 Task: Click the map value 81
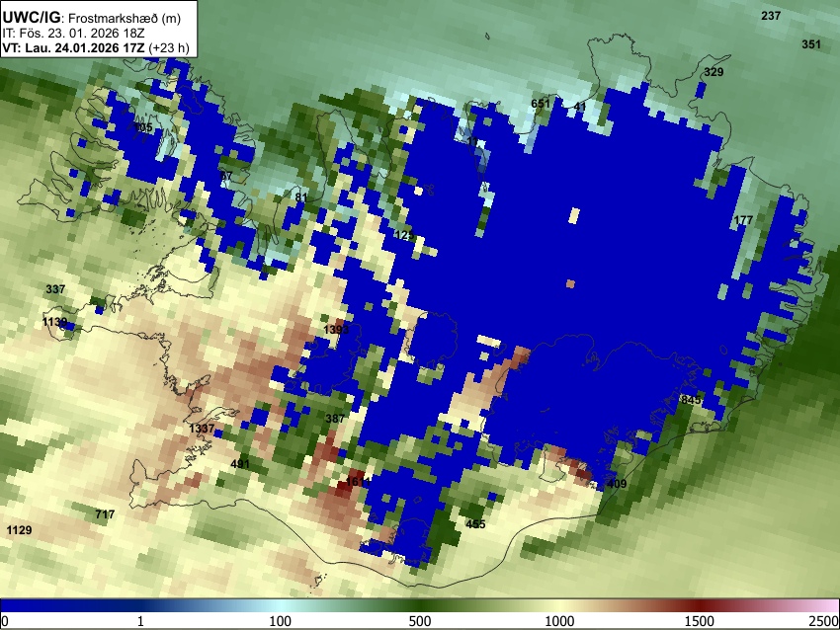point(301,197)
